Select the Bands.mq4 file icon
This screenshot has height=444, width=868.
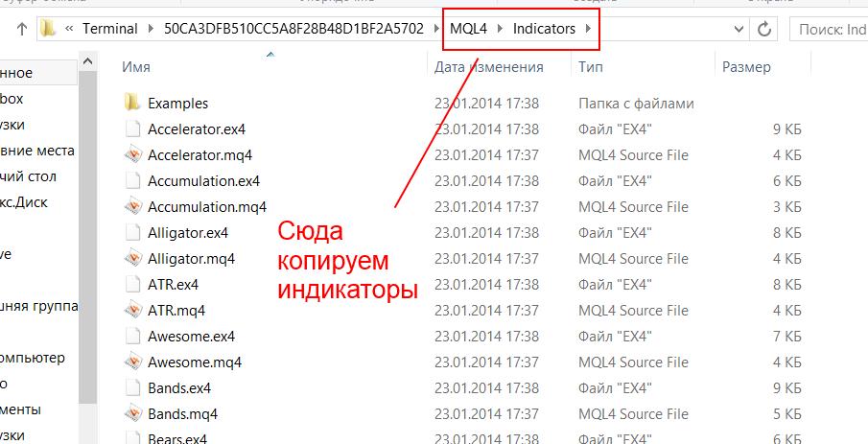[x=132, y=413]
